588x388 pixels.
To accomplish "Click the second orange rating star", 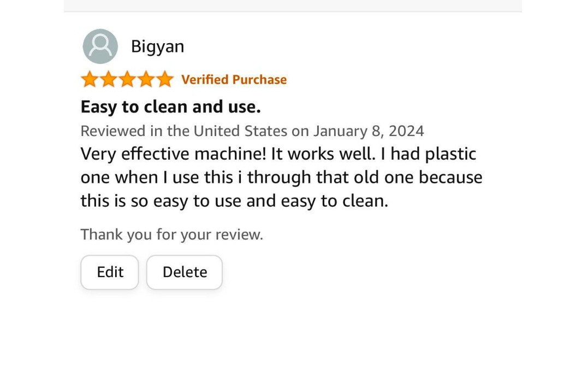I will (108, 80).
